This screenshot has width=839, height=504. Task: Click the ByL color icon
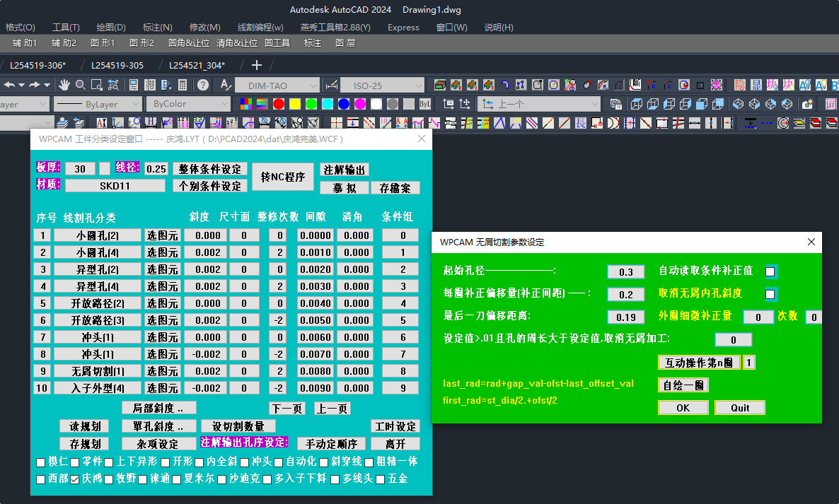[x=425, y=104]
